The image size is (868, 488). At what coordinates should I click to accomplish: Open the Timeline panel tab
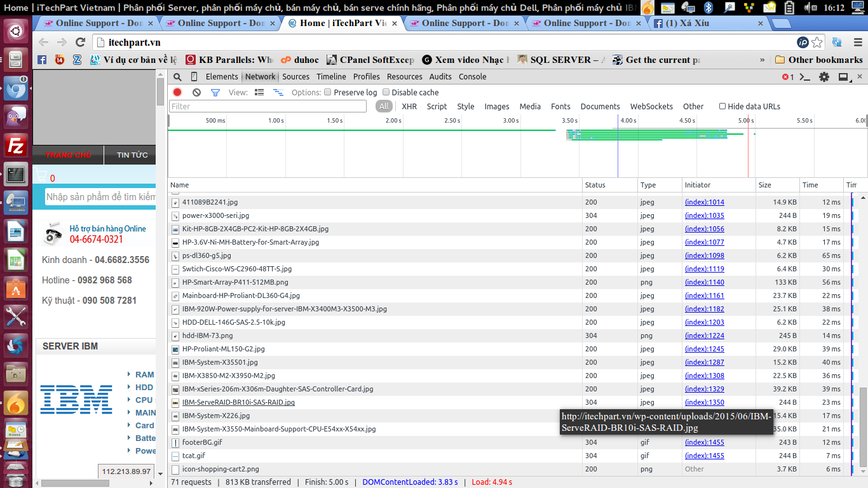click(x=331, y=76)
